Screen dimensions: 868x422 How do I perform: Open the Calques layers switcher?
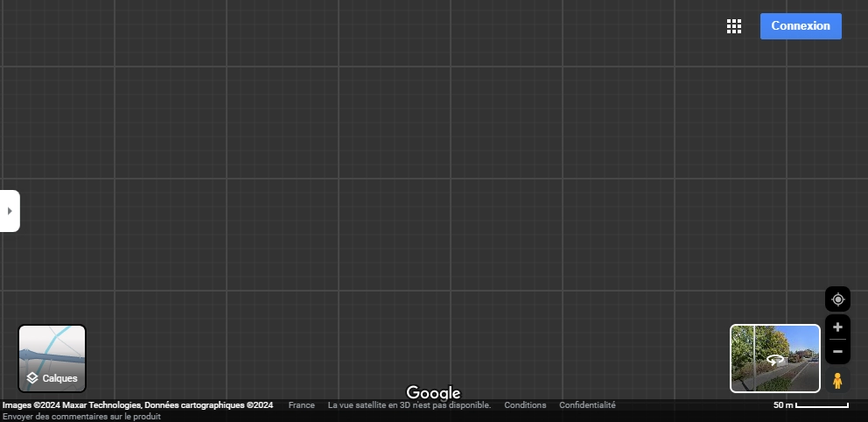point(52,358)
